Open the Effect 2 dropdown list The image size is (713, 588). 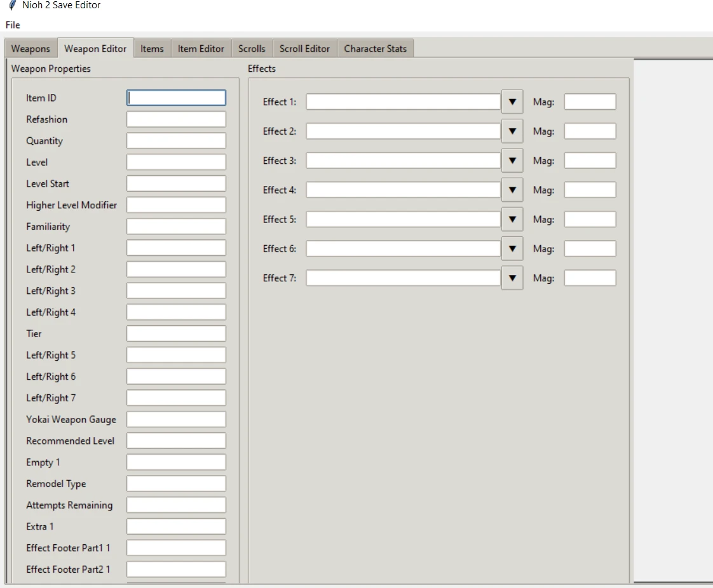[x=512, y=131]
